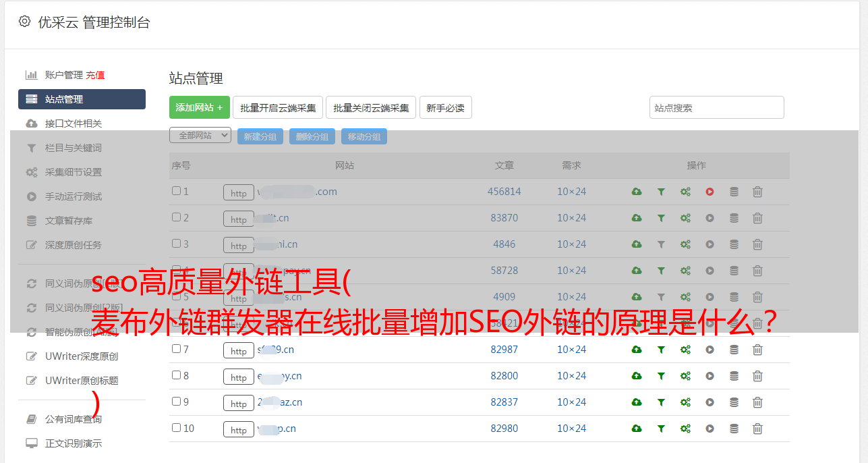Click the cloud upload icon in row 7

[x=637, y=350]
